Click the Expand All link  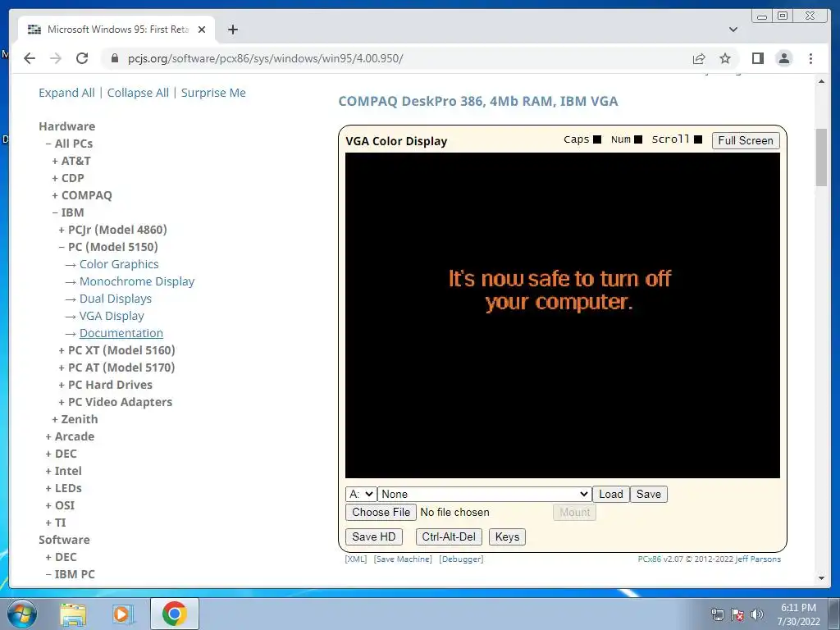point(66,93)
